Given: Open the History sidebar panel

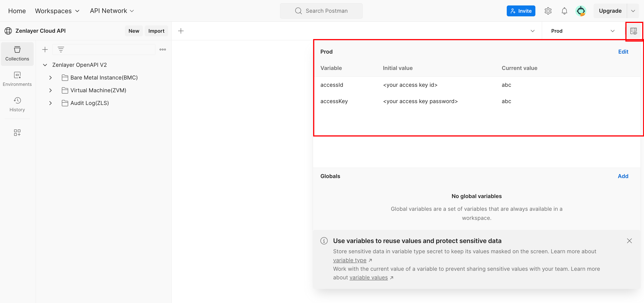Looking at the screenshot, I should click(17, 105).
